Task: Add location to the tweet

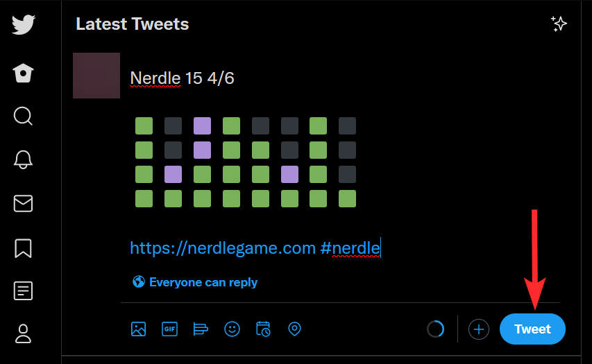Action: (x=294, y=329)
